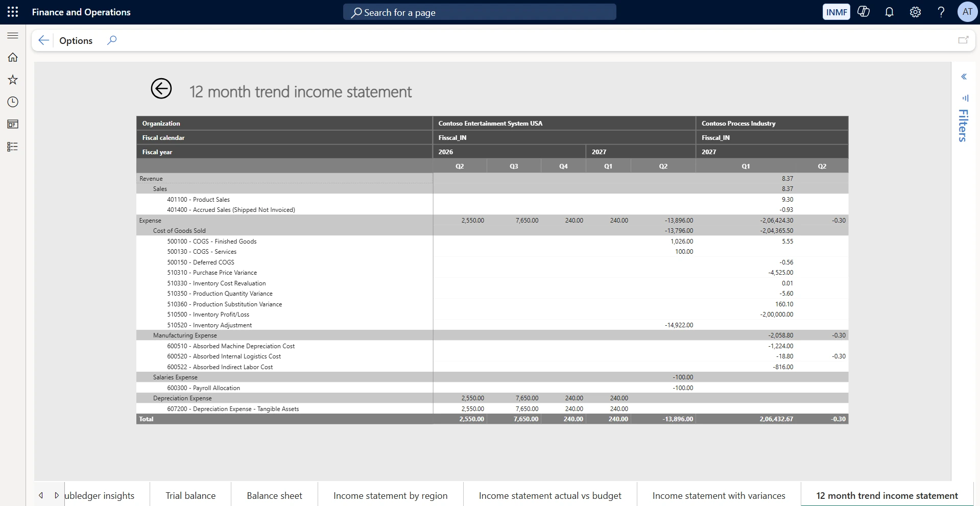
Task: Open the help question mark
Action: tap(941, 12)
